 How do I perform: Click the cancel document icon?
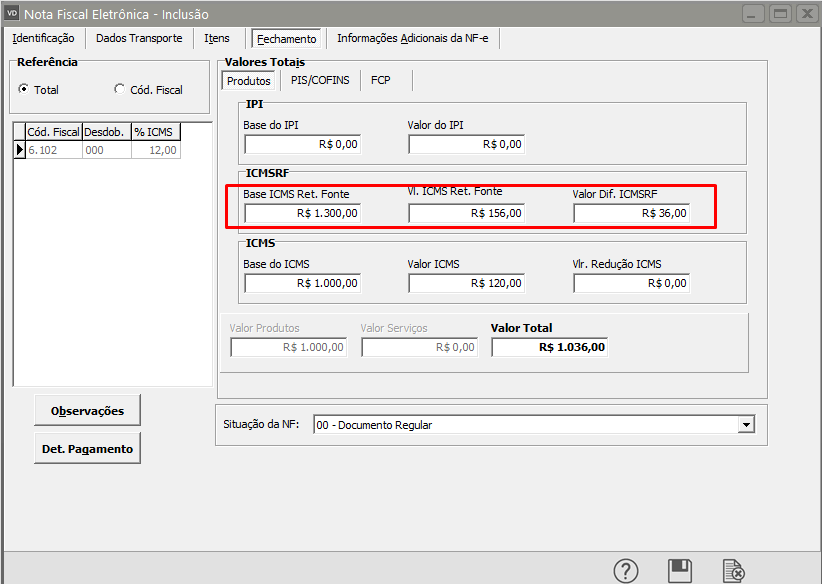(x=734, y=570)
